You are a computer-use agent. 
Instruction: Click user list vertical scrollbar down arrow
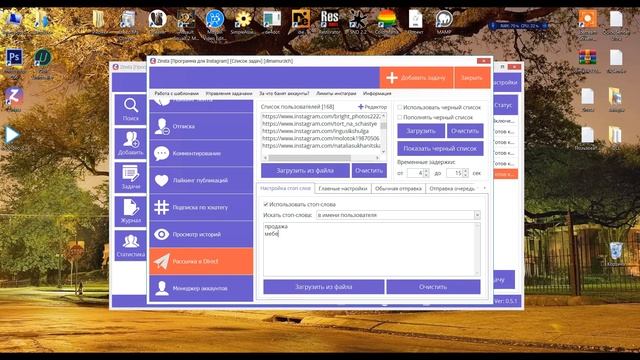coord(383,151)
